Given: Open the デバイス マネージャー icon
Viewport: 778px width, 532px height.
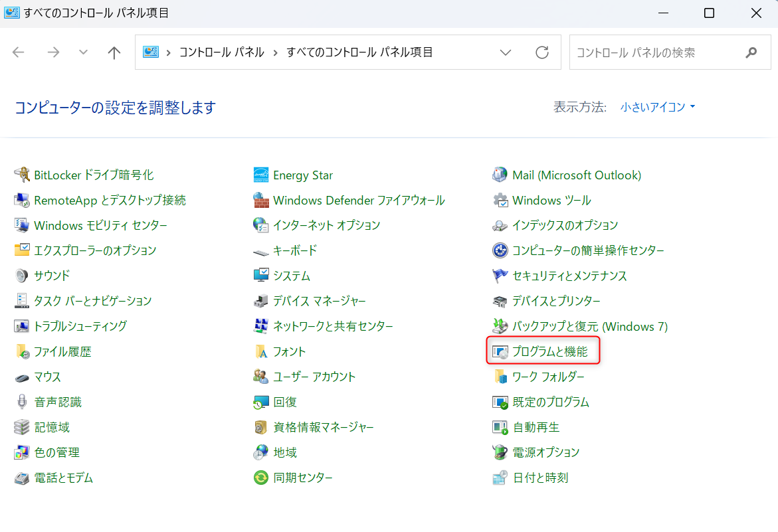Looking at the screenshot, I should [261, 301].
